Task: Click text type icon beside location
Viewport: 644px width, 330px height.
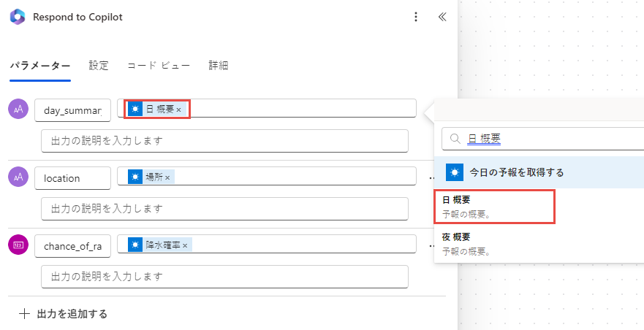Action: coord(18,177)
